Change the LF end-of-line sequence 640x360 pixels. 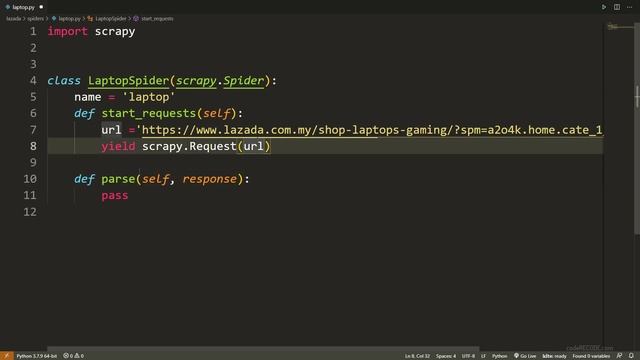(x=483, y=356)
